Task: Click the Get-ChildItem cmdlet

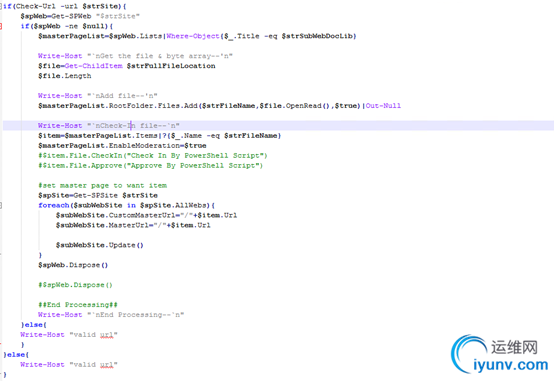Action: pyautogui.click(x=94, y=66)
